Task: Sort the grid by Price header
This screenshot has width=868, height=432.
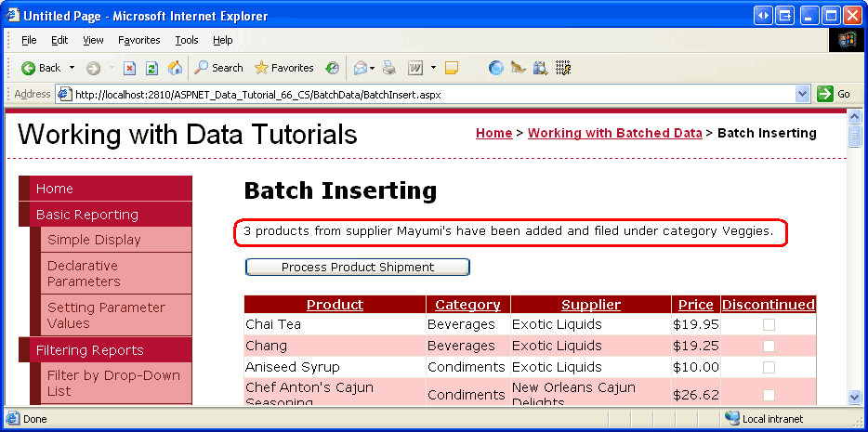Action: click(x=695, y=305)
